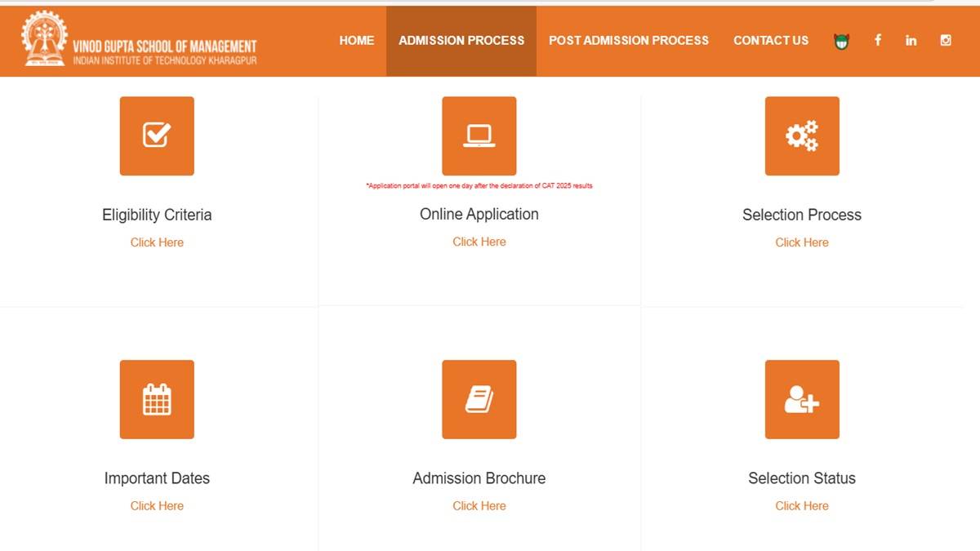Click the Vinod Gupta School of Management logo
Screen dimensions: 980x551
coord(139,41)
